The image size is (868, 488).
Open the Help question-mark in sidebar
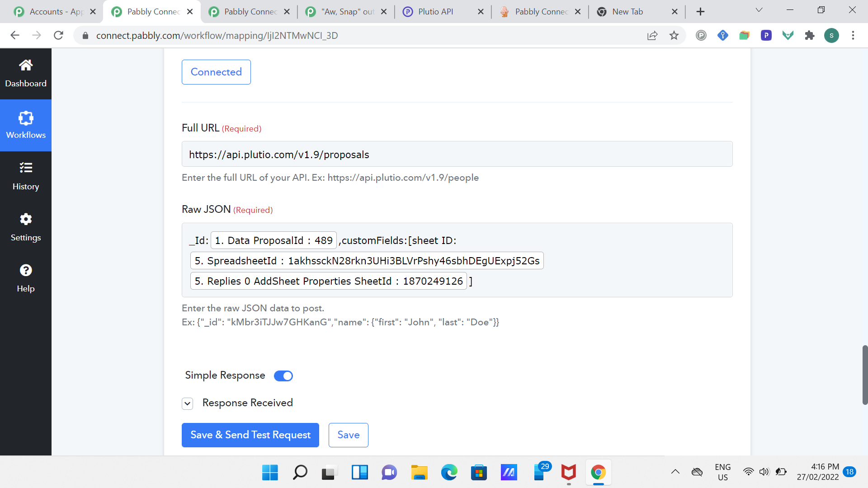coord(26,278)
